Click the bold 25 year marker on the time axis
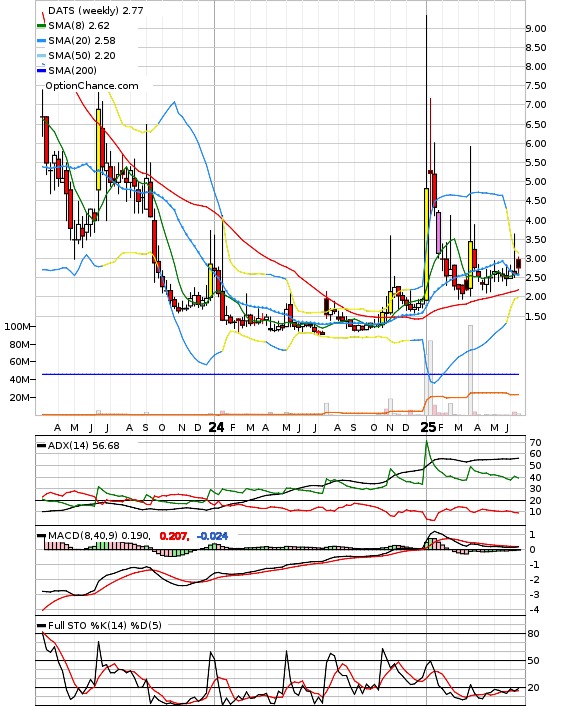 pos(428,427)
